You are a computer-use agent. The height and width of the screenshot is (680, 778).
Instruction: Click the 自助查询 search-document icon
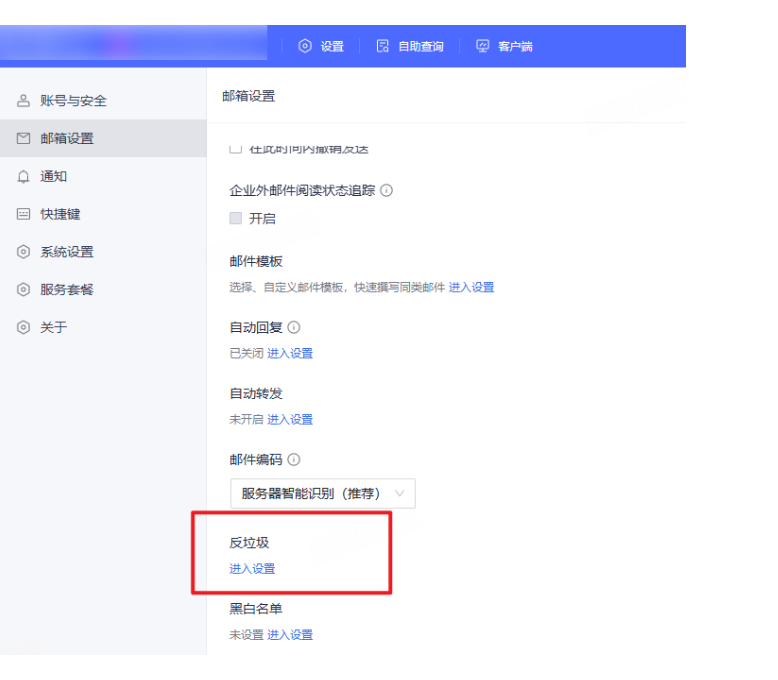pyautogui.click(x=383, y=46)
